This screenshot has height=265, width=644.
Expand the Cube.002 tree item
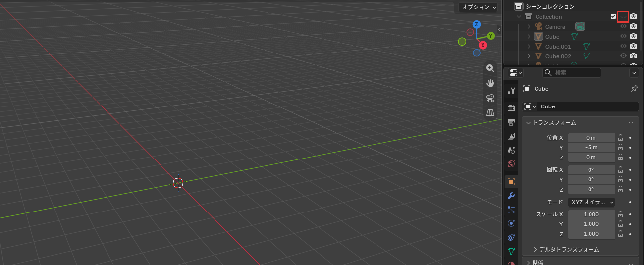tap(529, 56)
